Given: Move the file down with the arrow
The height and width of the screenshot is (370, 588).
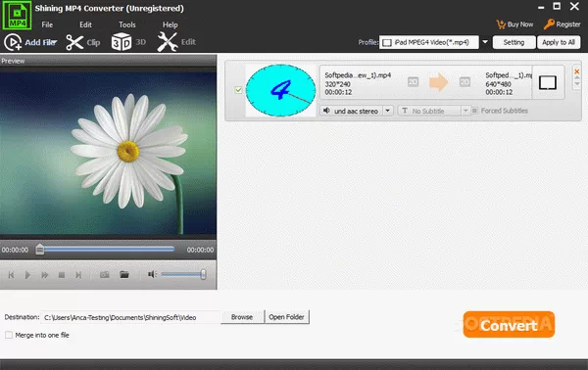Looking at the screenshot, I should point(577,84).
